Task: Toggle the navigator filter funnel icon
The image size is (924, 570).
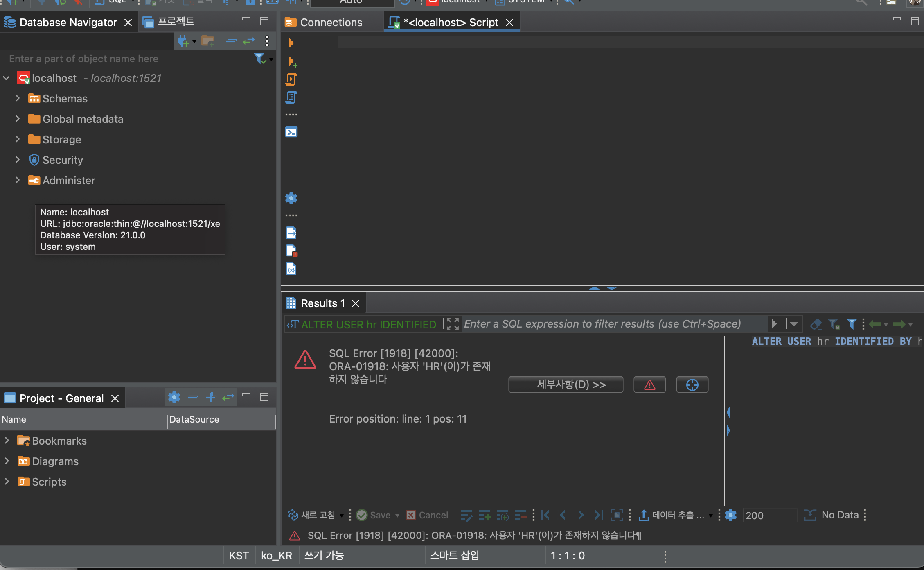Action: click(259, 59)
